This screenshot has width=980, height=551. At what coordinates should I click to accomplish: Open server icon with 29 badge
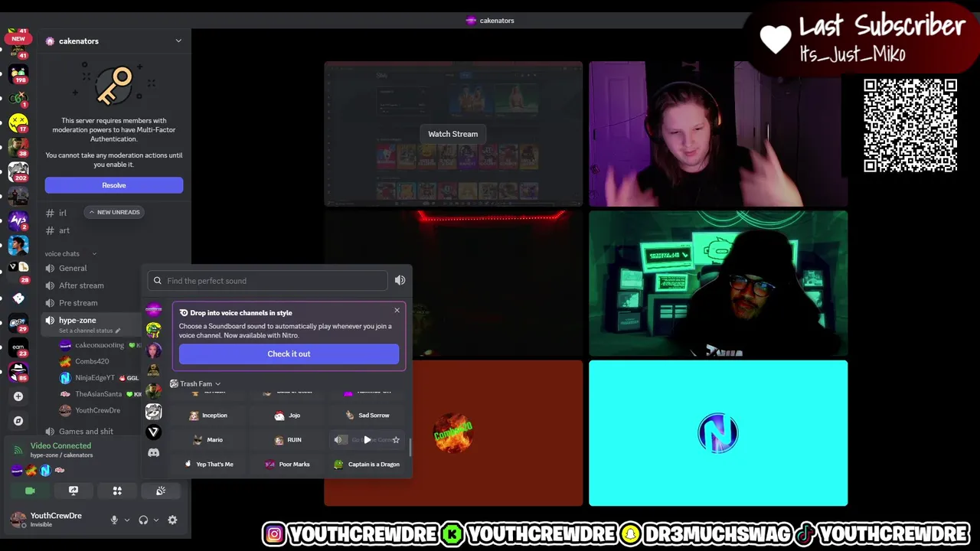(x=18, y=323)
